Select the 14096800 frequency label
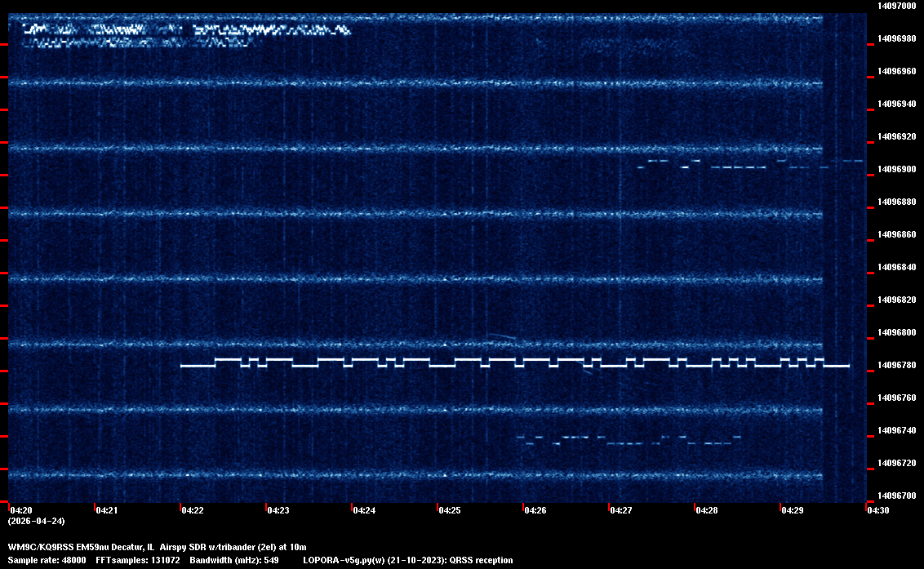The height and width of the screenshot is (569, 924). [896, 332]
